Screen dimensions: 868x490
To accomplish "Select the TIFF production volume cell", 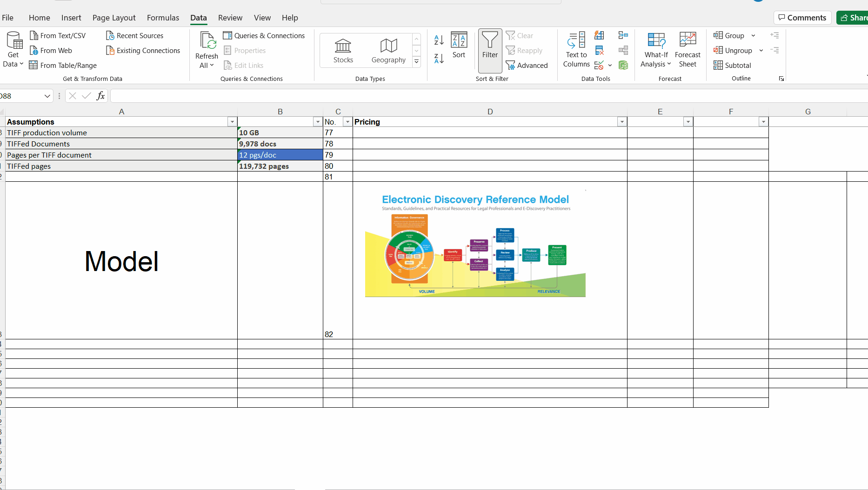I will [x=121, y=132].
